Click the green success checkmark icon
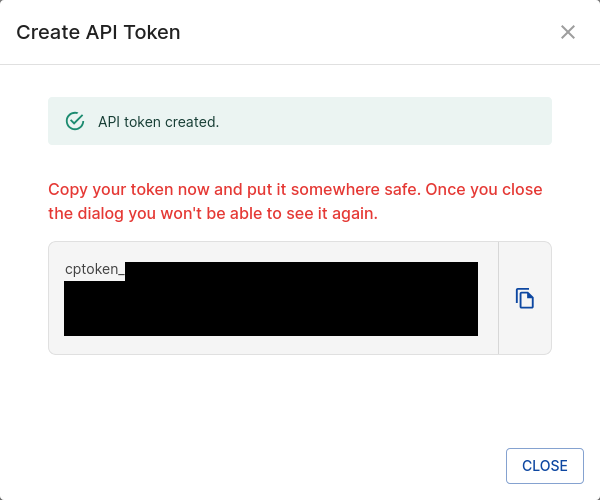This screenshot has height=500, width=600. [x=74, y=121]
